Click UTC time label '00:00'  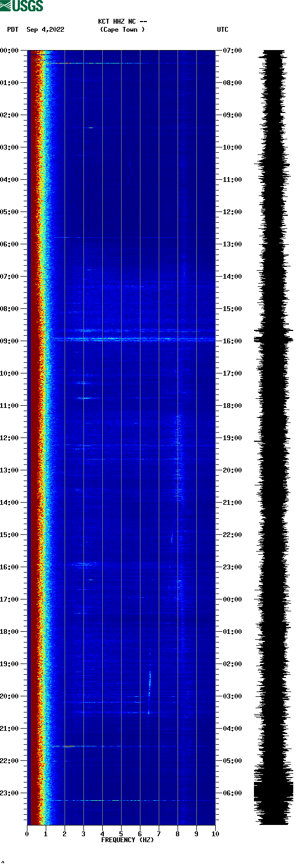232,599
